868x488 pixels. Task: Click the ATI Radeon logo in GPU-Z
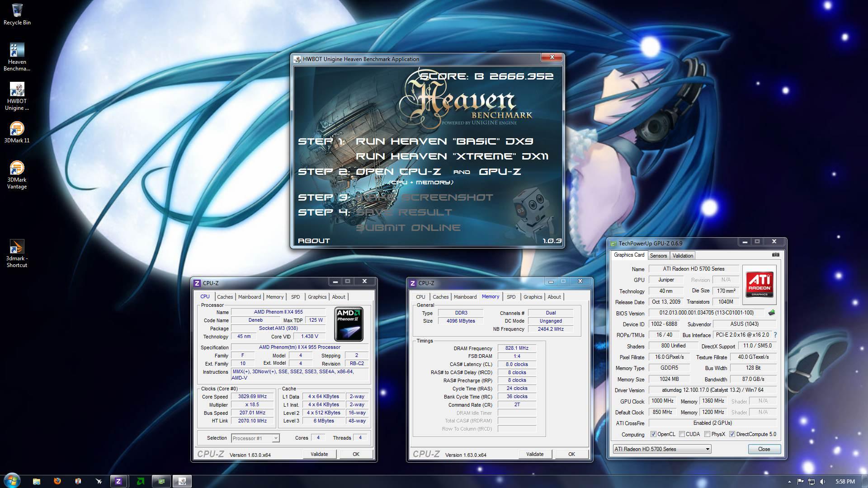759,285
